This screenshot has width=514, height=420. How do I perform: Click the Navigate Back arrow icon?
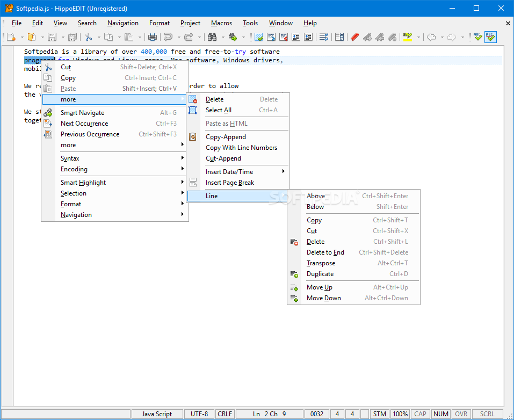pos(431,37)
